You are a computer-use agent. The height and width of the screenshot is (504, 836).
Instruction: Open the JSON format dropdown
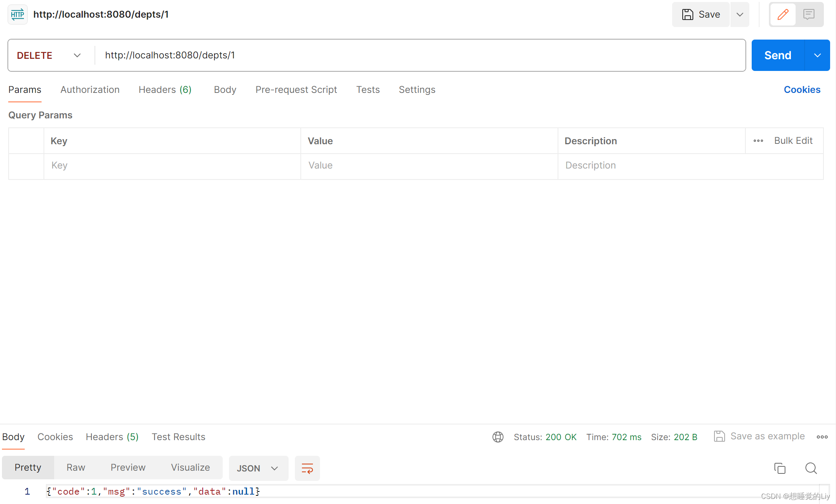(258, 468)
